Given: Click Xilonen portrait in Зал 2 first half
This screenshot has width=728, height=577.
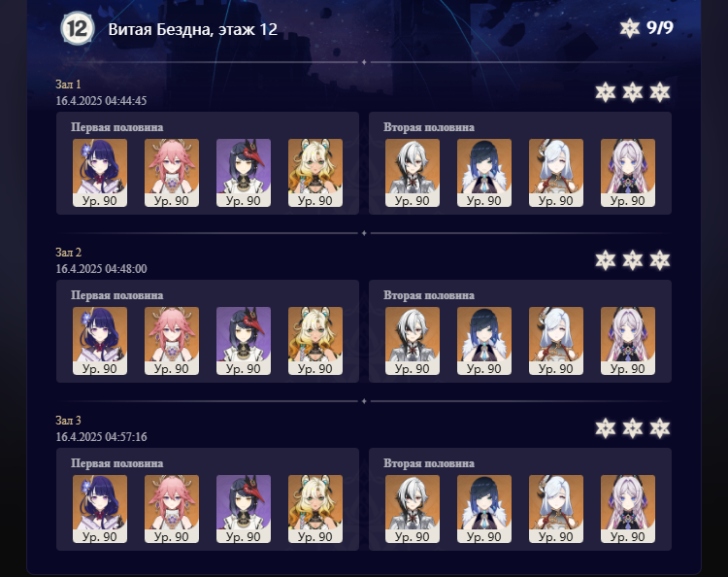Looking at the screenshot, I should coord(315,341).
